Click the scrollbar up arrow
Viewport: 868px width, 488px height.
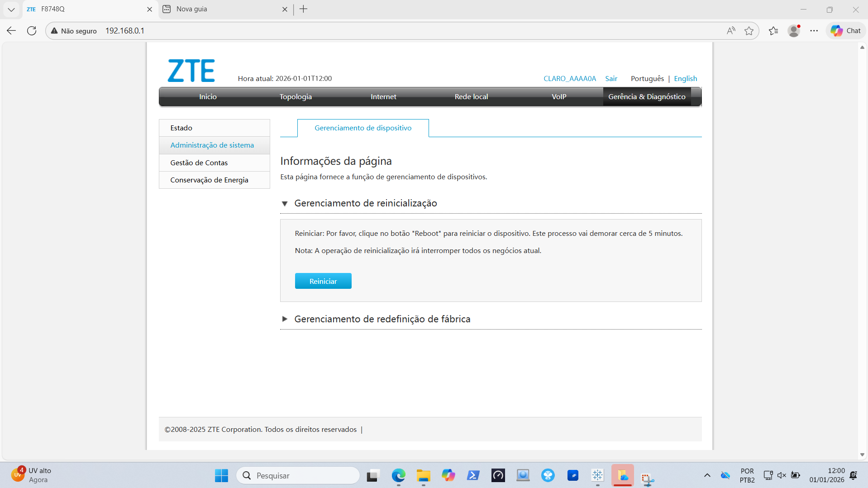point(862,48)
